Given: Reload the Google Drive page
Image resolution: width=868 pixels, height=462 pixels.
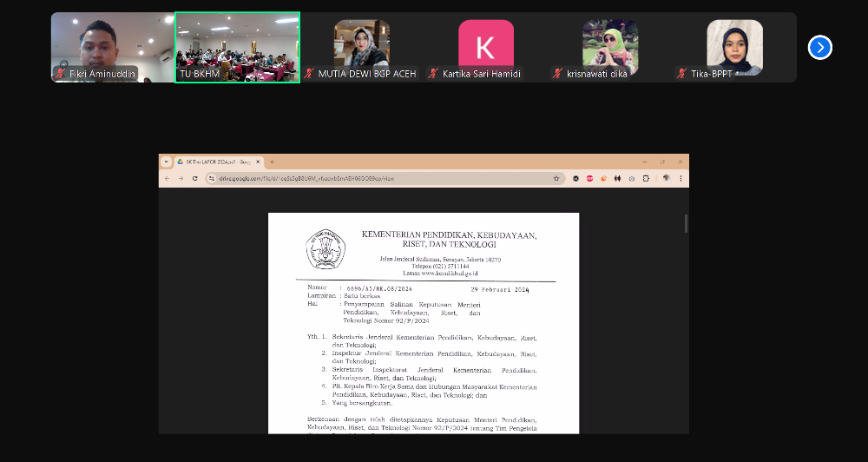Looking at the screenshot, I should pos(194,178).
